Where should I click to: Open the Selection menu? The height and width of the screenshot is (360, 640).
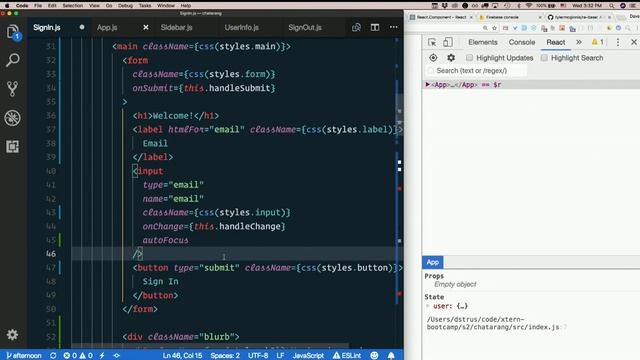(x=73, y=6)
